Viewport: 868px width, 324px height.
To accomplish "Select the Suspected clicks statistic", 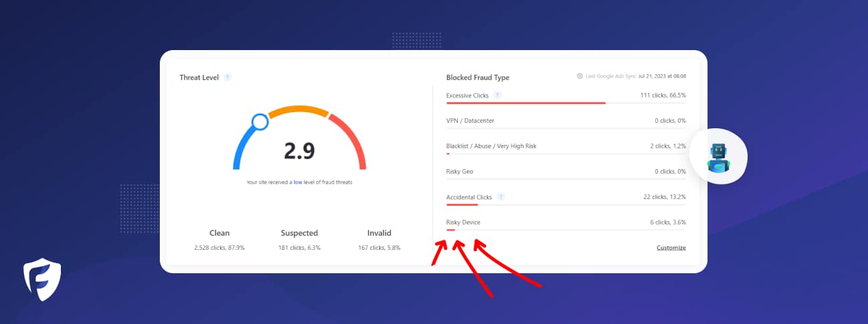I will coord(299,240).
